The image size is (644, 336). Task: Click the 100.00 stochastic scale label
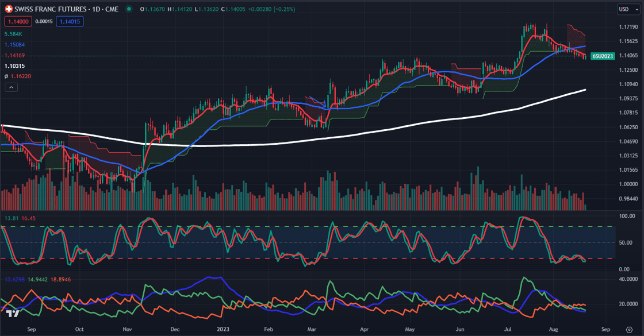coord(627,216)
